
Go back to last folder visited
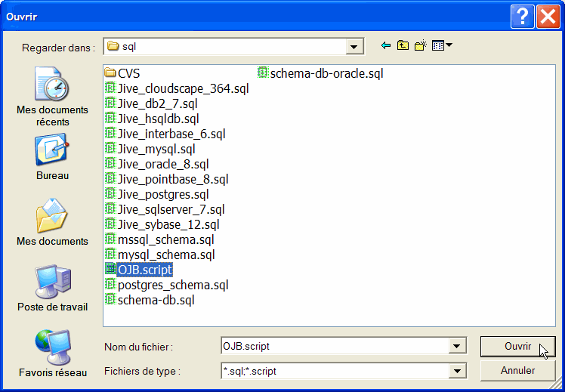[386, 46]
